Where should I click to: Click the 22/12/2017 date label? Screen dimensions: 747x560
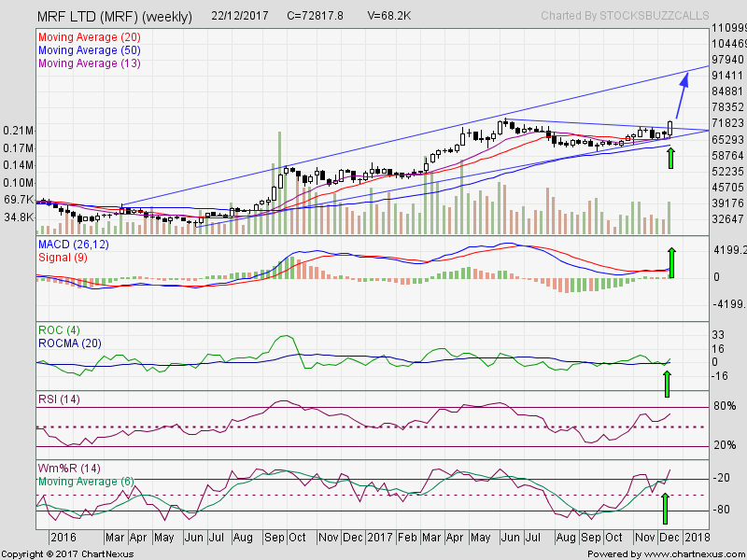coord(238,16)
